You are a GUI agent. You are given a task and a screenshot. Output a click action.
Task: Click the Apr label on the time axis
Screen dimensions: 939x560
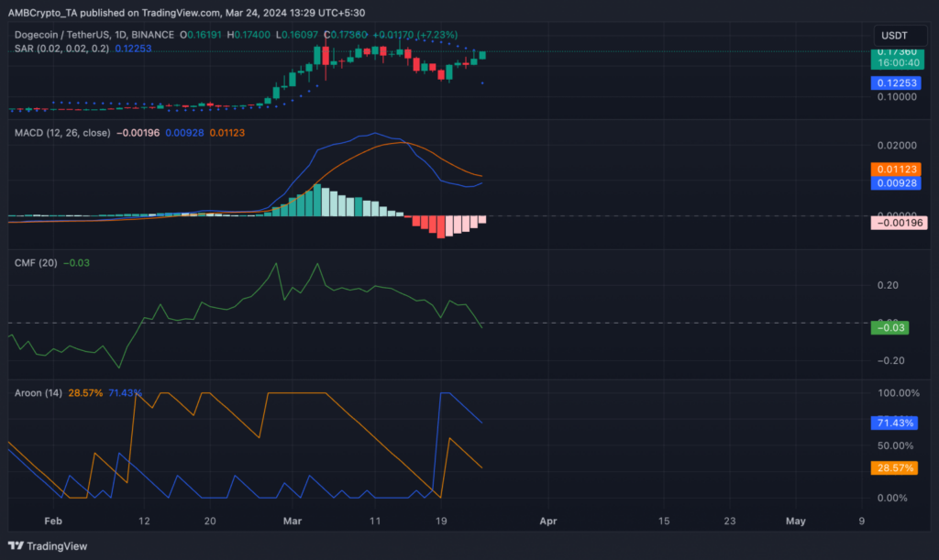[x=547, y=521]
